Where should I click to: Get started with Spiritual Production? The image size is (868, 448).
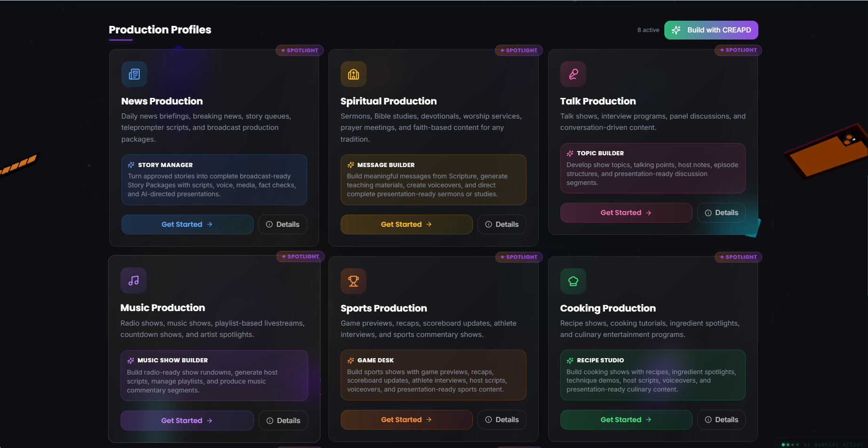tap(406, 224)
